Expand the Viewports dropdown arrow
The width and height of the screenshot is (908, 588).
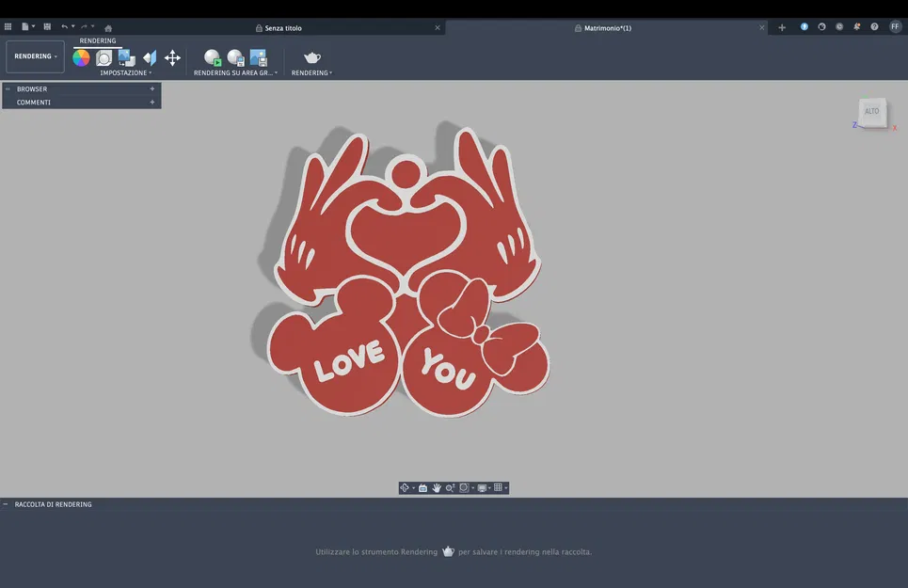[x=506, y=488]
